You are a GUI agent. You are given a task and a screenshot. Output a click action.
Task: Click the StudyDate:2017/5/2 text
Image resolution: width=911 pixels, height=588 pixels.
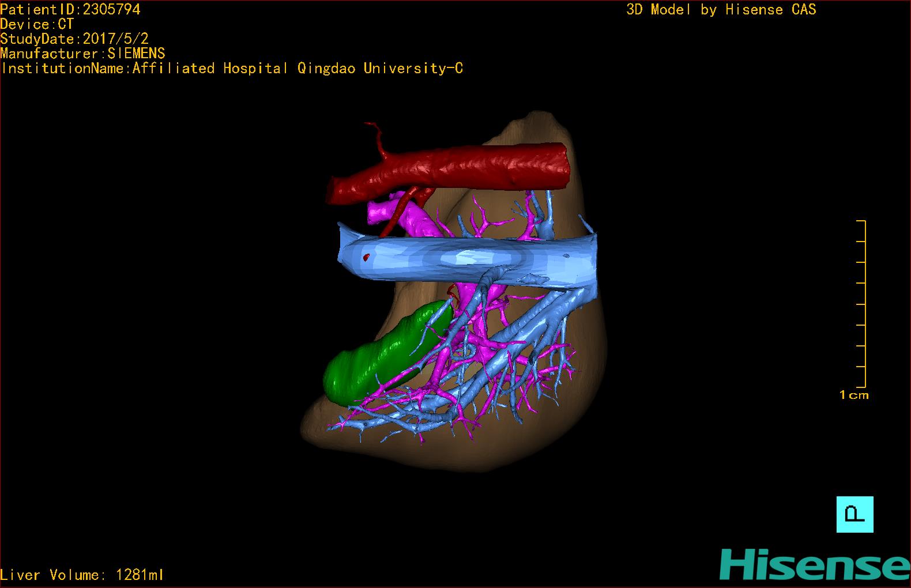click(74, 39)
